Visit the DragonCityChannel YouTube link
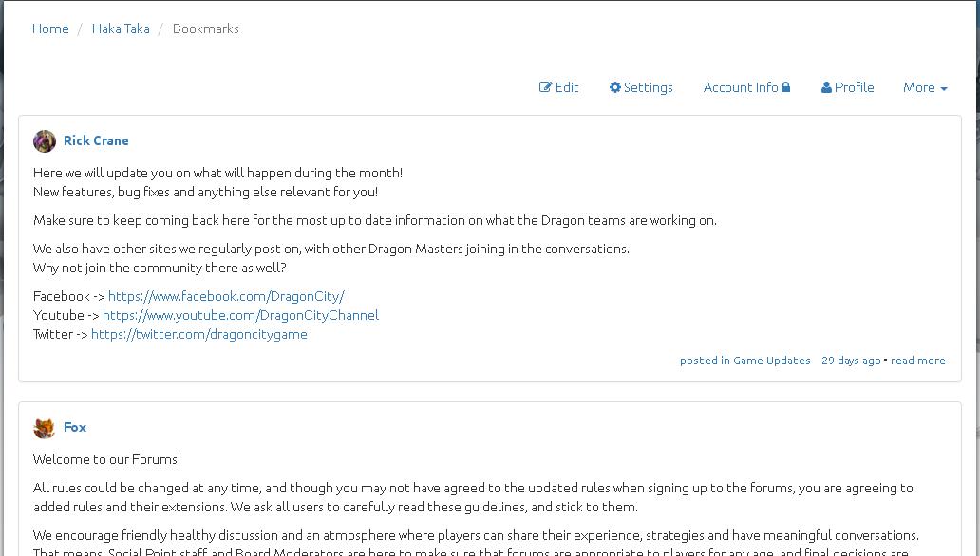This screenshot has height=556, width=980. 240,315
